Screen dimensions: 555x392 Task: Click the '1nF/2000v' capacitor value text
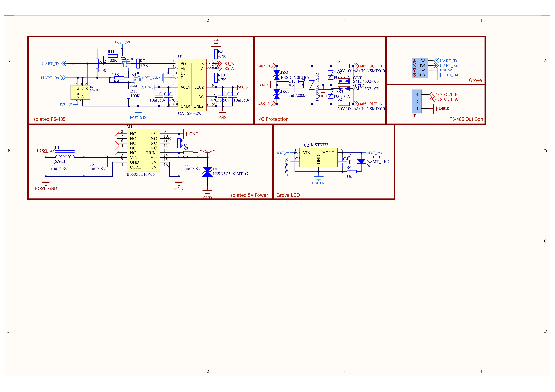point(298,95)
